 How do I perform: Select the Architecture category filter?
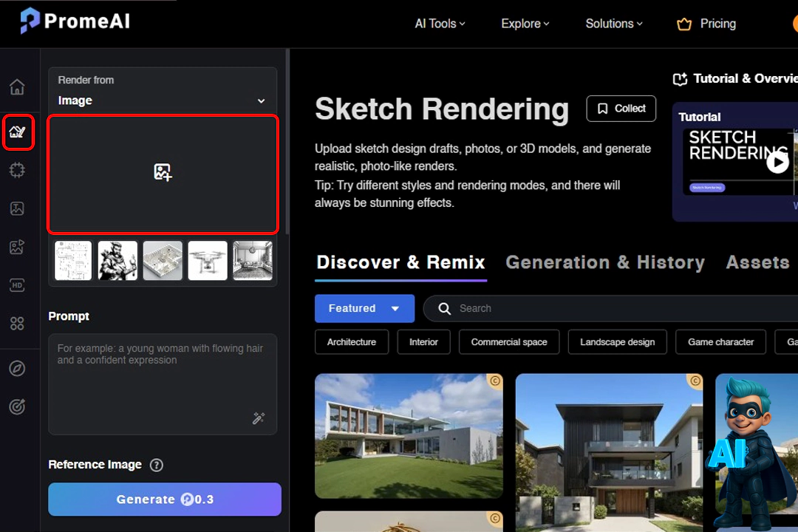pyautogui.click(x=352, y=342)
